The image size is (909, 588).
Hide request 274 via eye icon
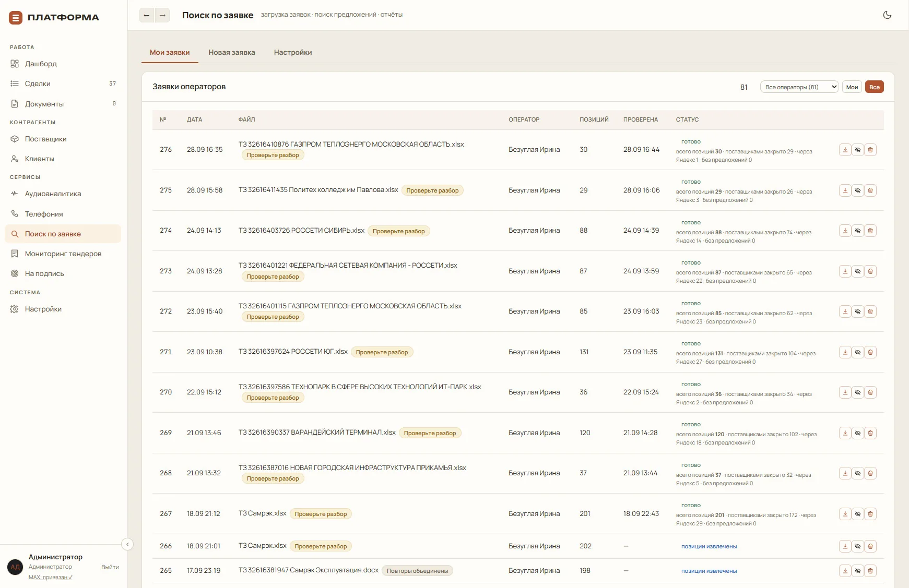pos(858,231)
